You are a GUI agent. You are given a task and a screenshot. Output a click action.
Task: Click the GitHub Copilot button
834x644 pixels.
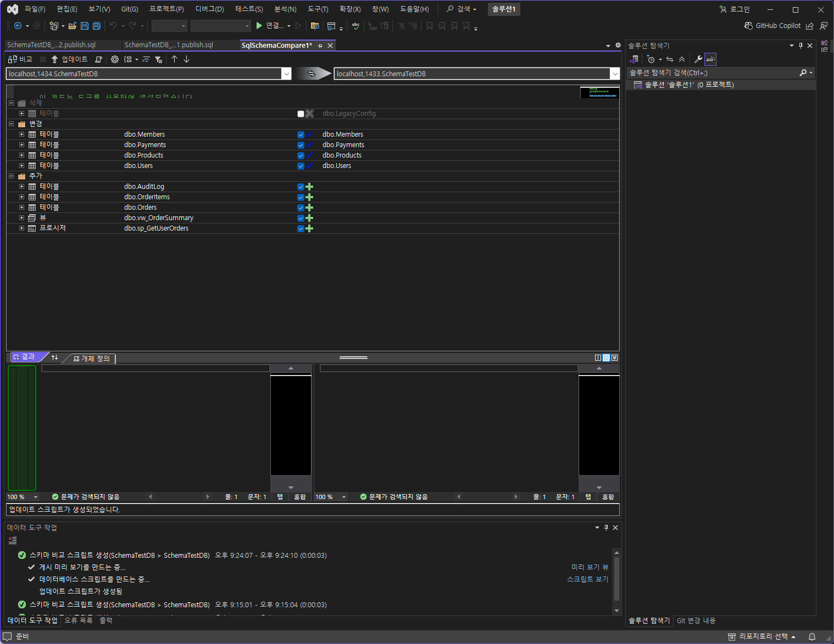tap(772, 26)
